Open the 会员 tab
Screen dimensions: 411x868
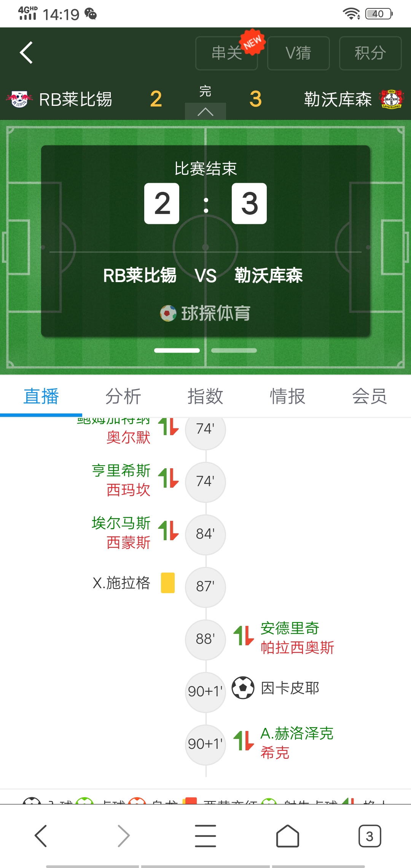(370, 396)
